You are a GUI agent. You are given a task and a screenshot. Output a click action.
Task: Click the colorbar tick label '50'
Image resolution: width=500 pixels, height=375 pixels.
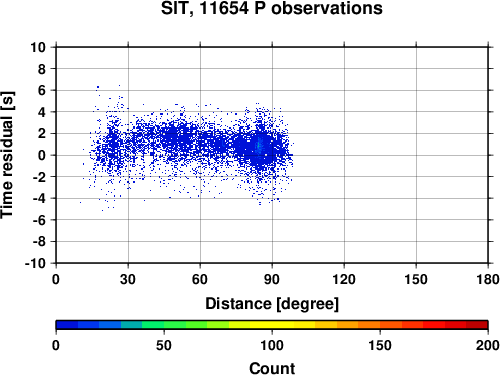pos(164,346)
